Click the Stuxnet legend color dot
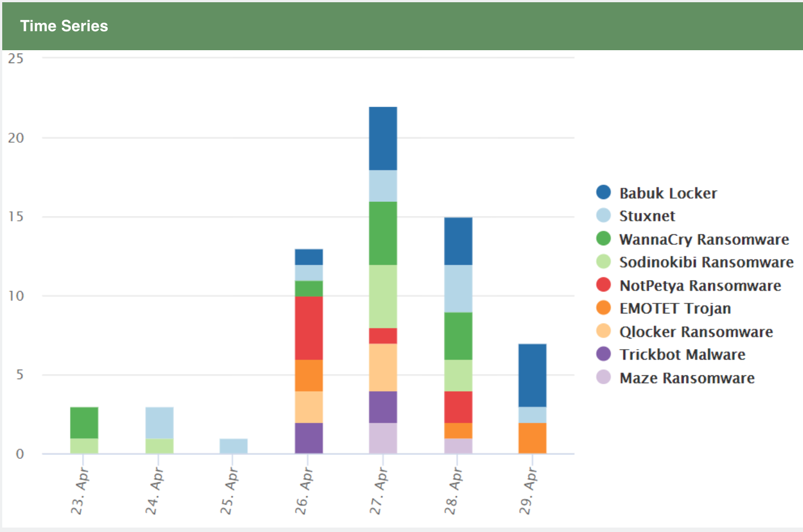 [603, 216]
